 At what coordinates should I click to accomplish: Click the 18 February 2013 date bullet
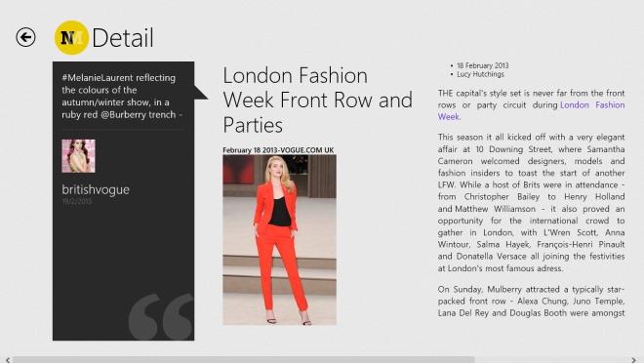coord(483,65)
